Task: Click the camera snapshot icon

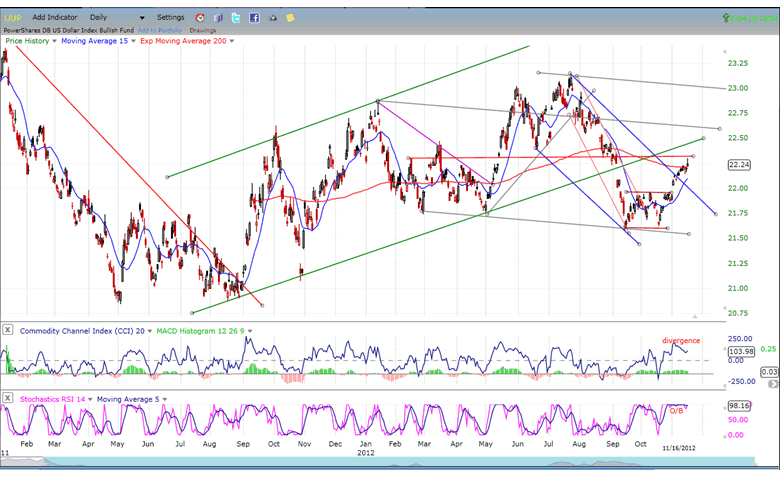Action: click(272, 18)
